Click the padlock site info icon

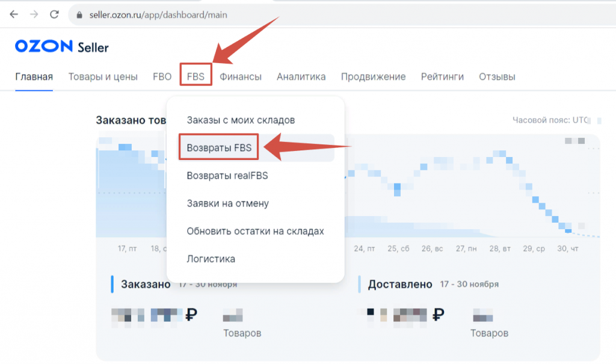tap(78, 14)
